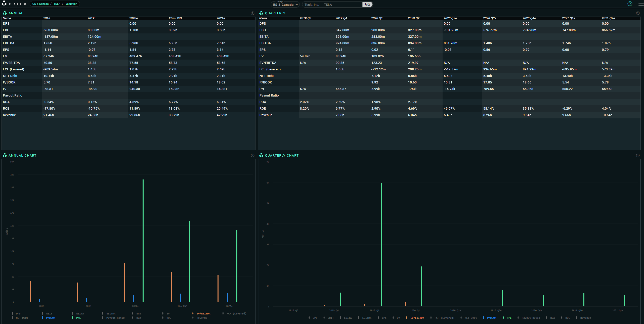Click the ORTEX cube icon beside ANNUAL header
The image size is (644, 324).
point(5,13)
